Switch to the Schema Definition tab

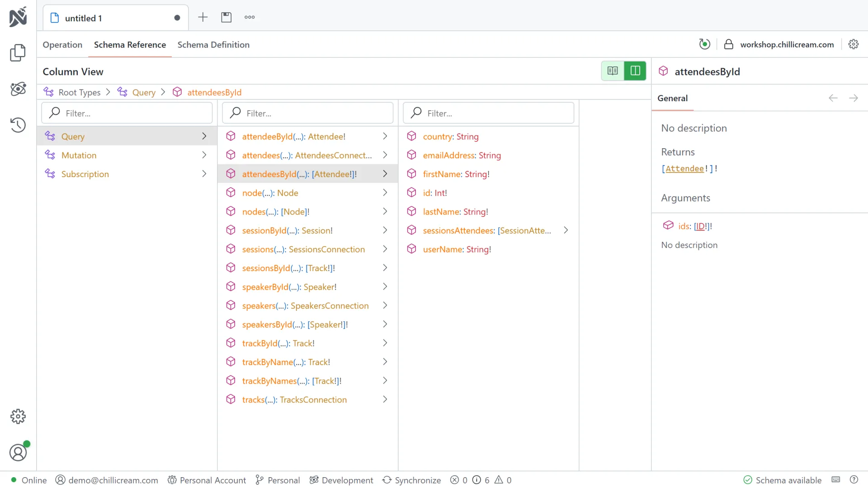pyautogui.click(x=213, y=45)
